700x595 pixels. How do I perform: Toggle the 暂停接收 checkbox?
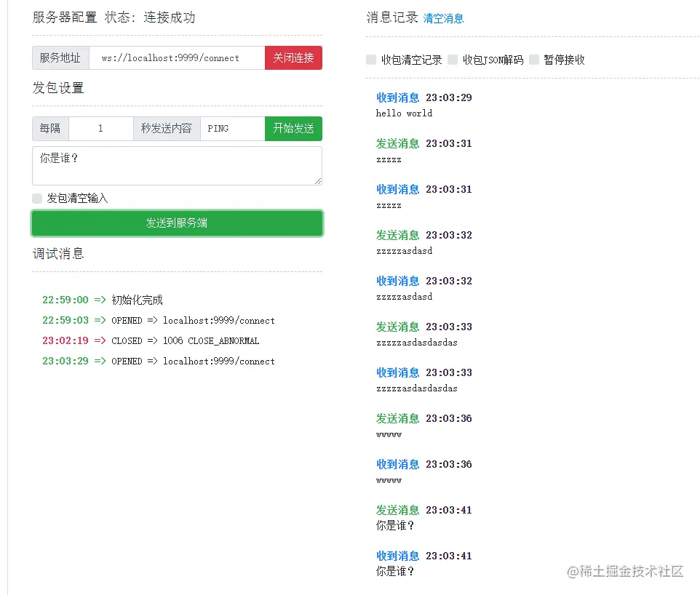click(534, 60)
